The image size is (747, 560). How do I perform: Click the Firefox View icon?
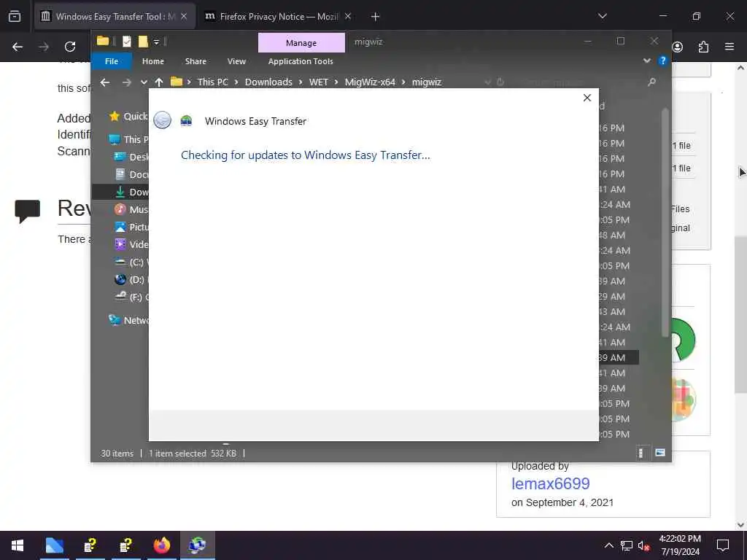tap(15, 16)
